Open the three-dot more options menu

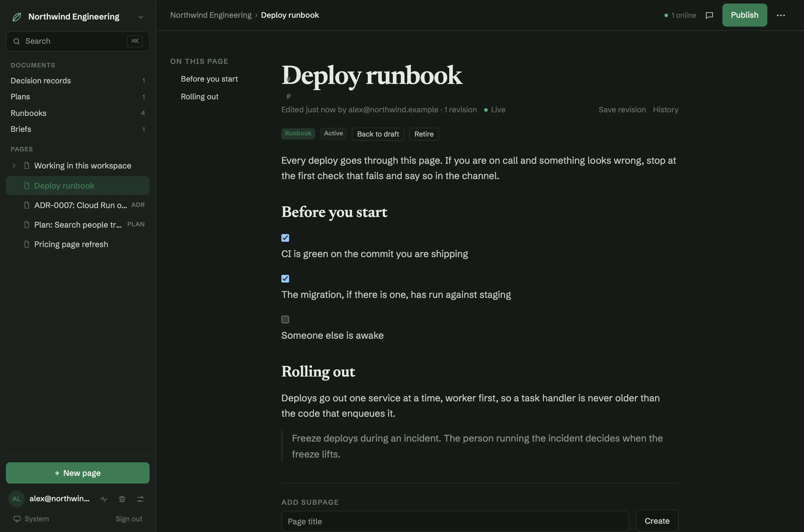click(781, 15)
